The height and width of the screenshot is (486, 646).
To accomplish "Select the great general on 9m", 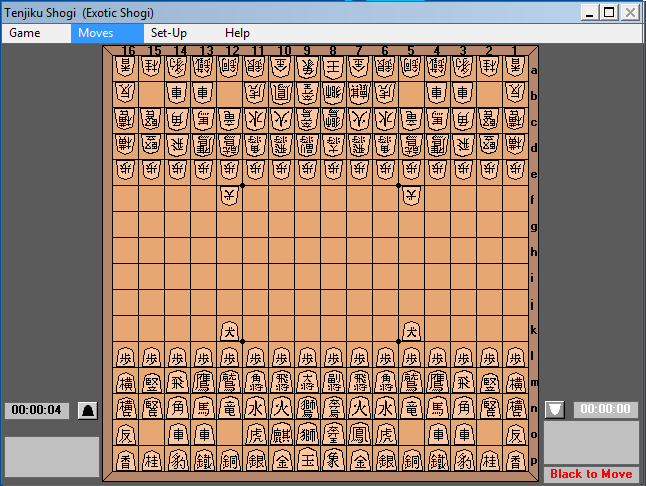I will pos(307,382).
